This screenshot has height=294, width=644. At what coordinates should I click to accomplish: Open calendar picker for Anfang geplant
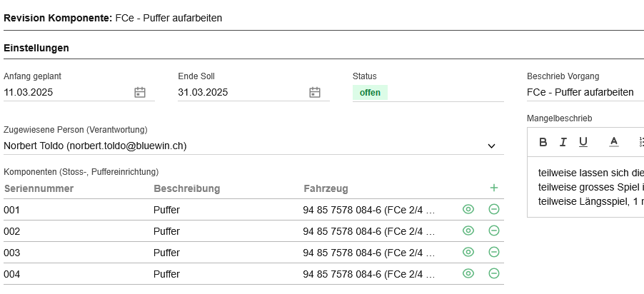(140, 92)
